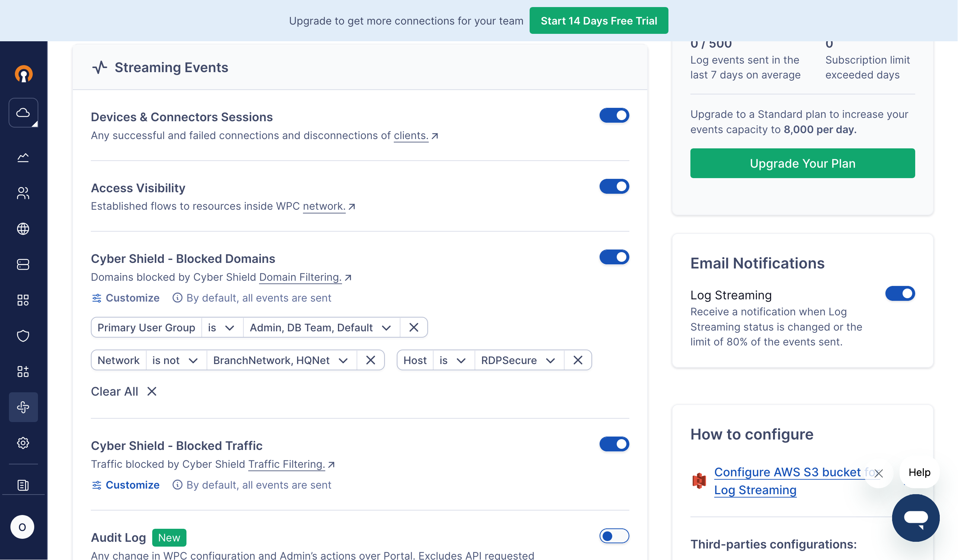Open Networks via the globe sidebar icon
This screenshot has height=560, width=958.
point(23,229)
